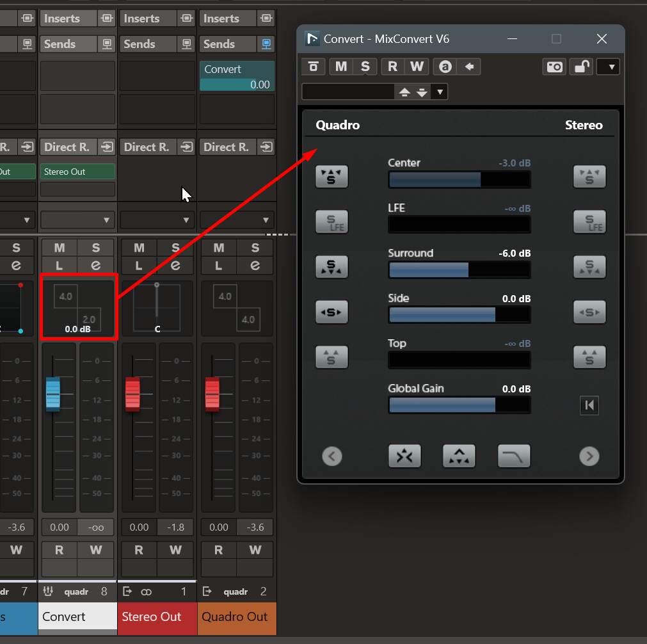The image size is (647, 644).
Task: Open Inserts section header on Stereo Out
Action: click(x=149, y=18)
